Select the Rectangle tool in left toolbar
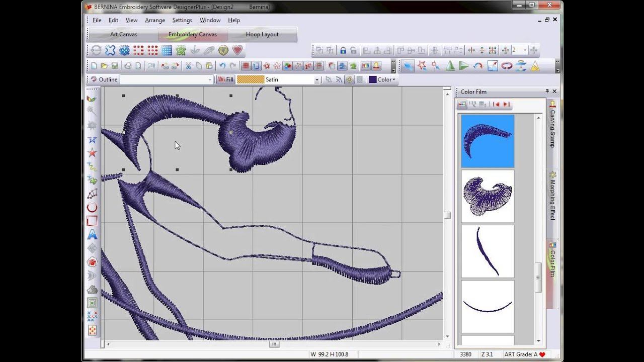 pos(92,221)
